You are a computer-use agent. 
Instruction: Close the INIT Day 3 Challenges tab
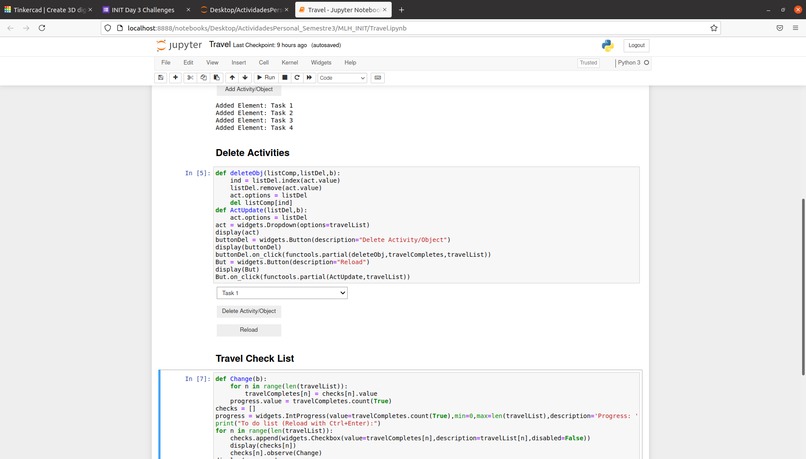click(x=188, y=10)
